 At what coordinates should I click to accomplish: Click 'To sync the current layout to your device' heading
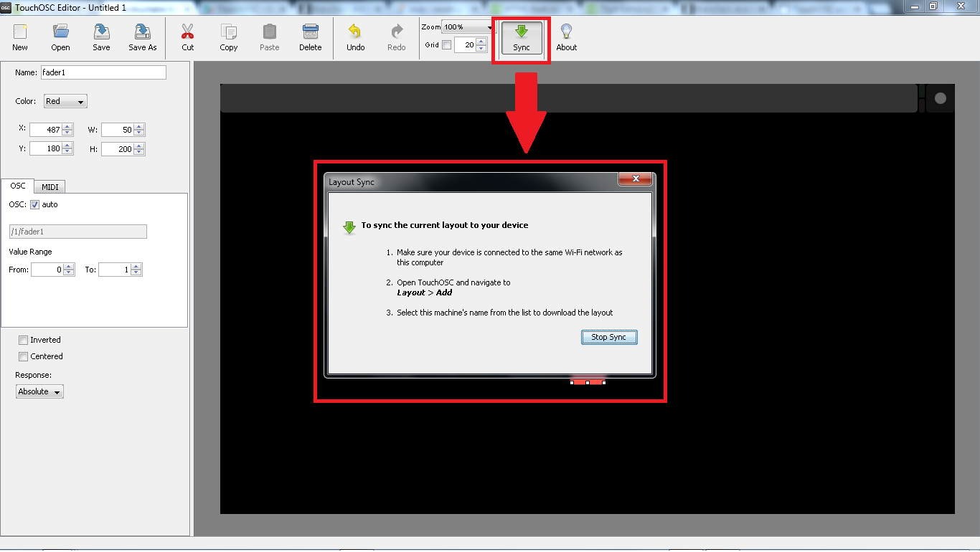pos(445,225)
